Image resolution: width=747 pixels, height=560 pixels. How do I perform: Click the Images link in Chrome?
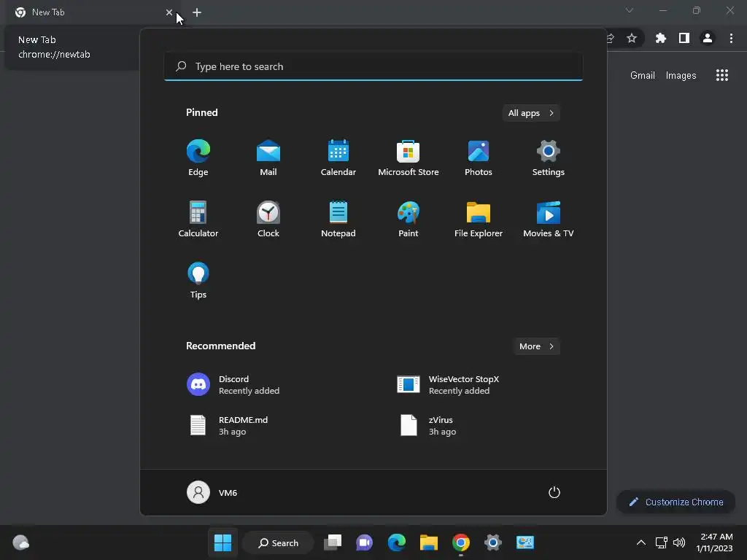point(681,75)
